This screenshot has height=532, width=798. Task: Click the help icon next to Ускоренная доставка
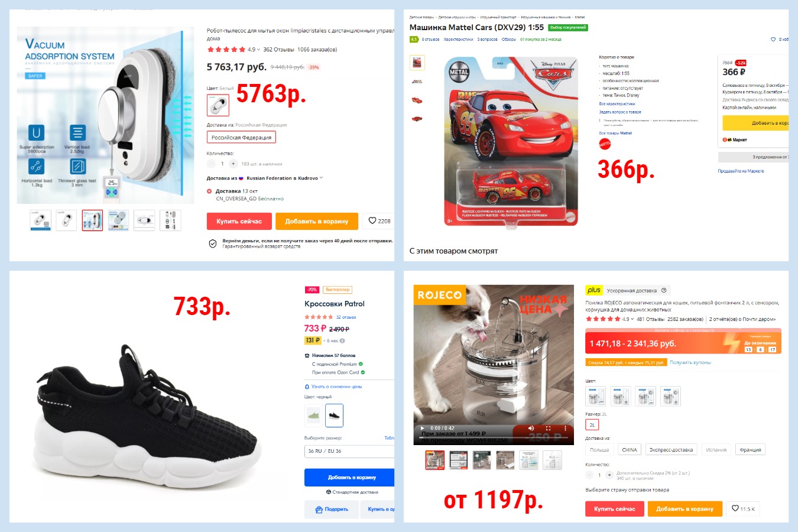(x=664, y=290)
